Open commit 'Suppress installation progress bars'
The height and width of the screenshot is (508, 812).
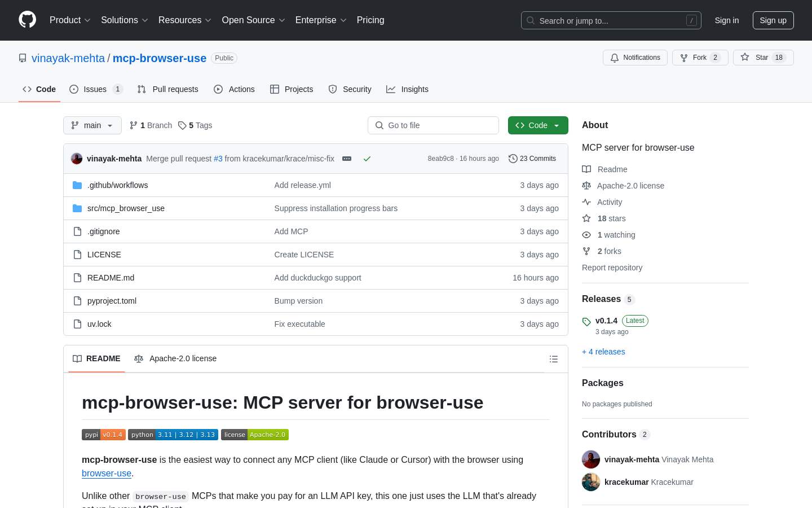pos(336,208)
